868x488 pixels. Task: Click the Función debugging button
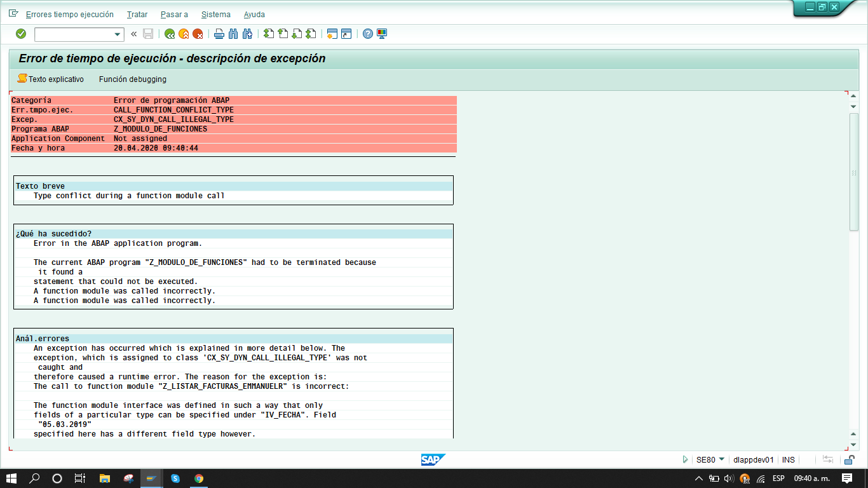click(x=132, y=79)
